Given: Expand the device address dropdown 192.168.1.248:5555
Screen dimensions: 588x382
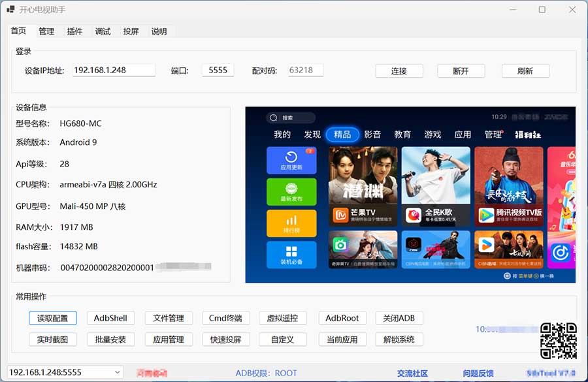Looking at the screenshot, I should [x=117, y=372].
